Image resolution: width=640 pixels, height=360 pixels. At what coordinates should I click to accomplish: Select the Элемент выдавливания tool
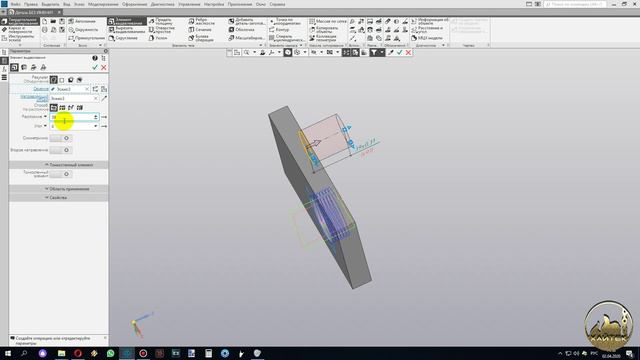coord(127,21)
